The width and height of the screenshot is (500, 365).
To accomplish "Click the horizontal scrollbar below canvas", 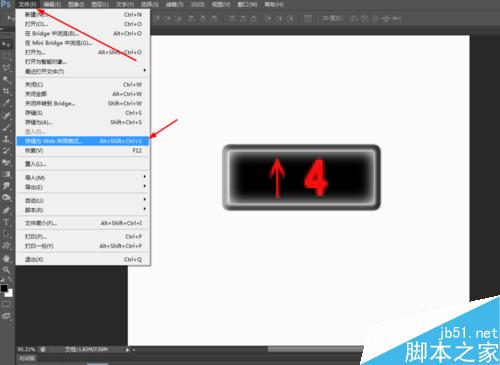I will coord(315,349).
